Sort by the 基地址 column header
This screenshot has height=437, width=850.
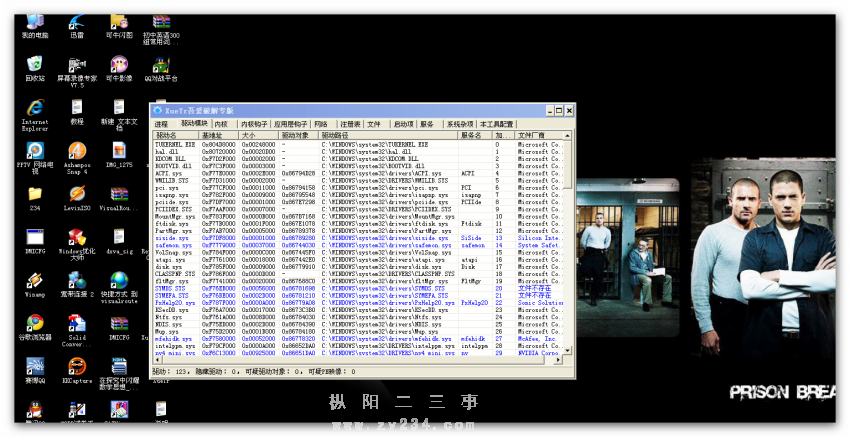(220, 135)
